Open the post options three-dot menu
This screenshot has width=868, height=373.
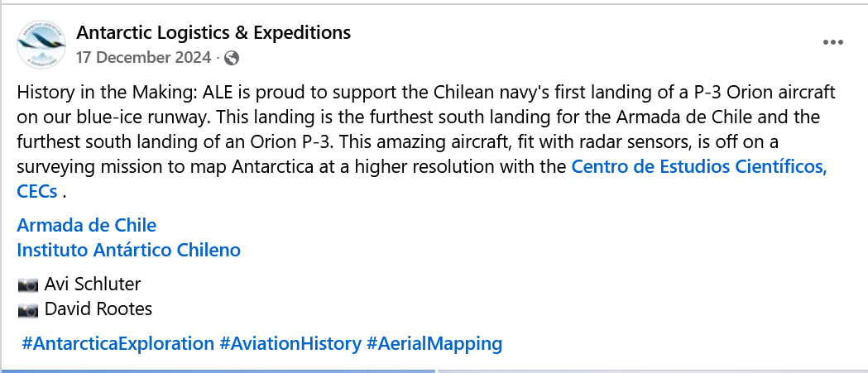pos(832,42)
